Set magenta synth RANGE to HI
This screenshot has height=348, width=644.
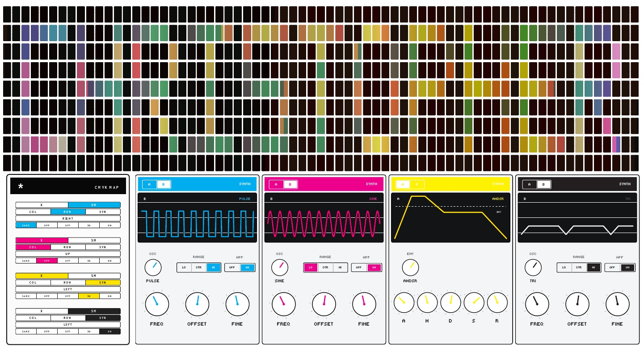pyautogui.click(x=341, y=267)
